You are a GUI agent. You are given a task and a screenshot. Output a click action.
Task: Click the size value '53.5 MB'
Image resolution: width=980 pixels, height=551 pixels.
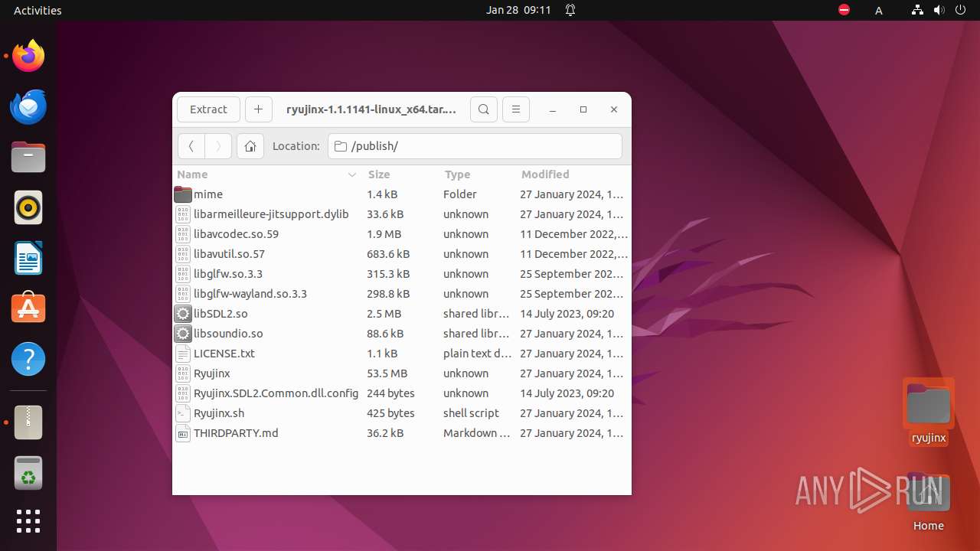pyautogui.click(x=387, y=373)
